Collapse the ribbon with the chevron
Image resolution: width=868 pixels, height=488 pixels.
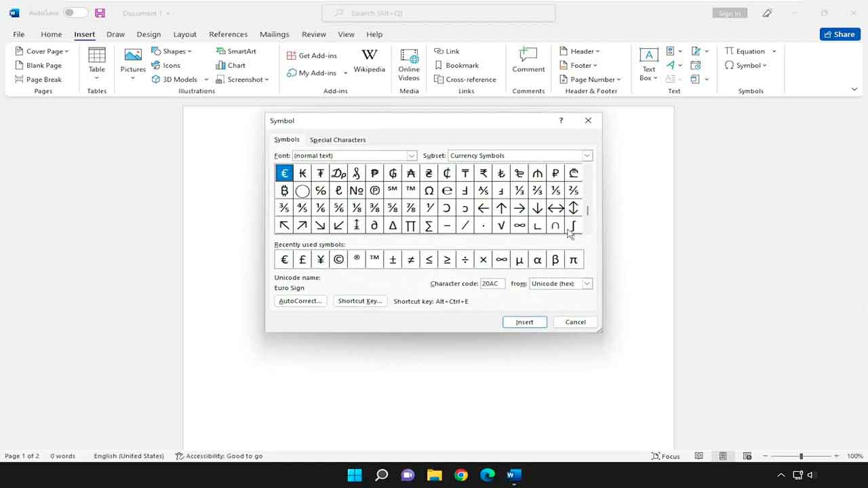pyautogui.click(x=854, y=89)
